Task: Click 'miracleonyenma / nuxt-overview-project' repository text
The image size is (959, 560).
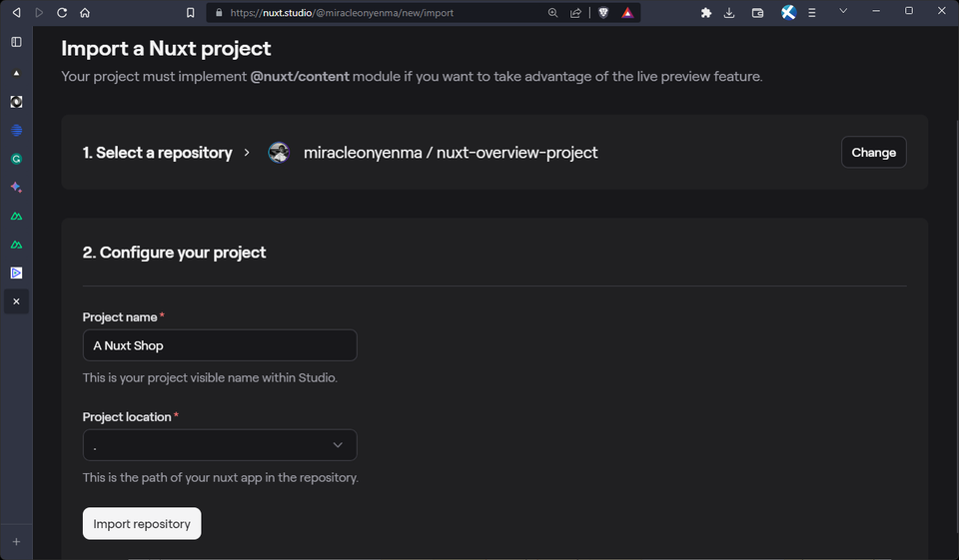Action: [x=451, y=152]
